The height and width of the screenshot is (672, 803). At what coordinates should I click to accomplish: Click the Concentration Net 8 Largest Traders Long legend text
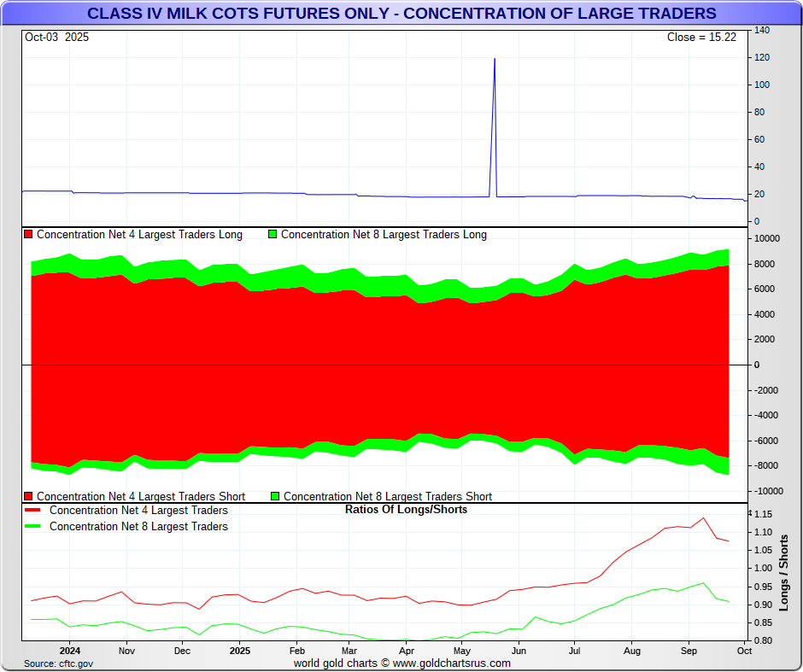point(384,235)
